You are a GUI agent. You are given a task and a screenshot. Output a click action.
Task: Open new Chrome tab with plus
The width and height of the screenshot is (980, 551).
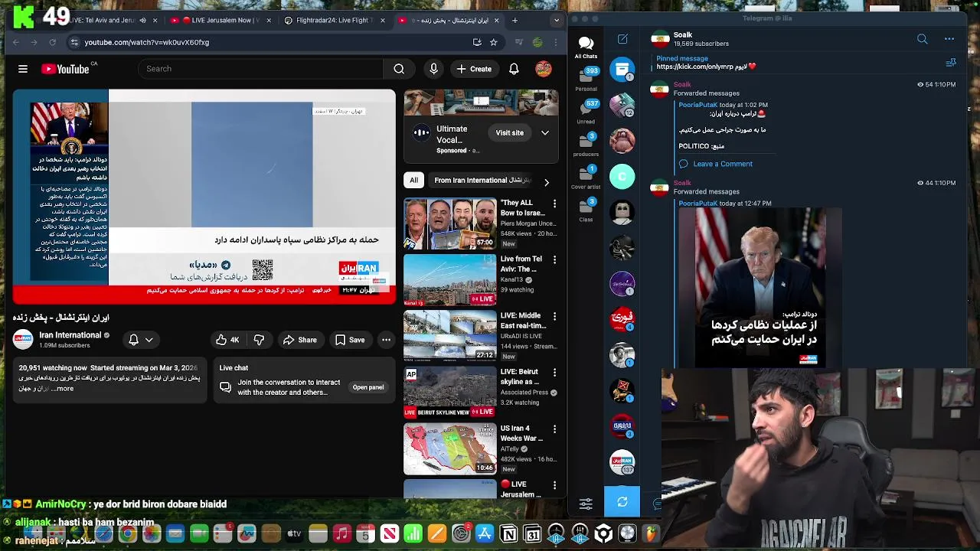pyautogui.click(x=514, y=21)
